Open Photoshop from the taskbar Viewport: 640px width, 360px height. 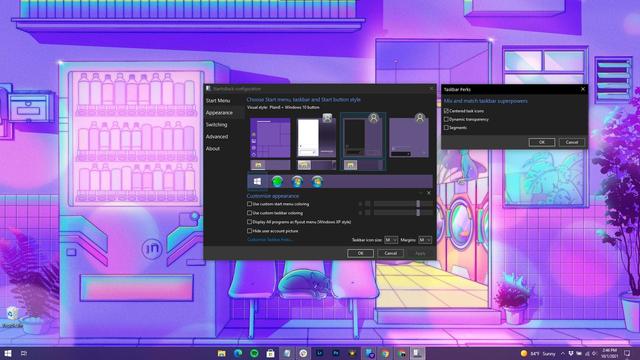tap(336, 353)
